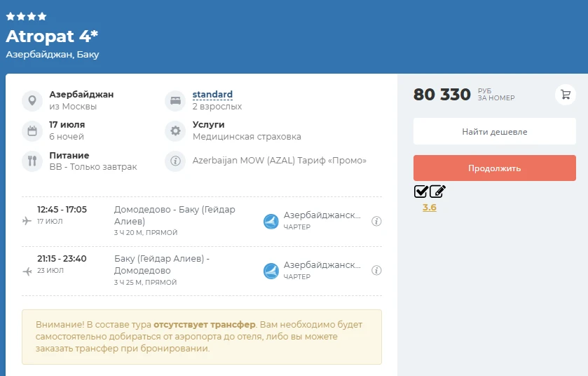Click the отсутствует трансфер warning notice
Screen dimensions: 588x376
tap(202, 337)
